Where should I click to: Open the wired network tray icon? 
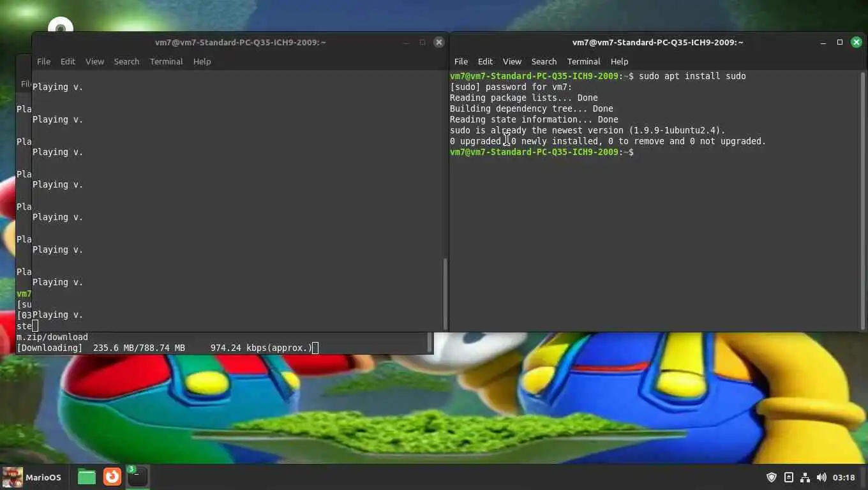pyautogui.click(x=805, y=477)
